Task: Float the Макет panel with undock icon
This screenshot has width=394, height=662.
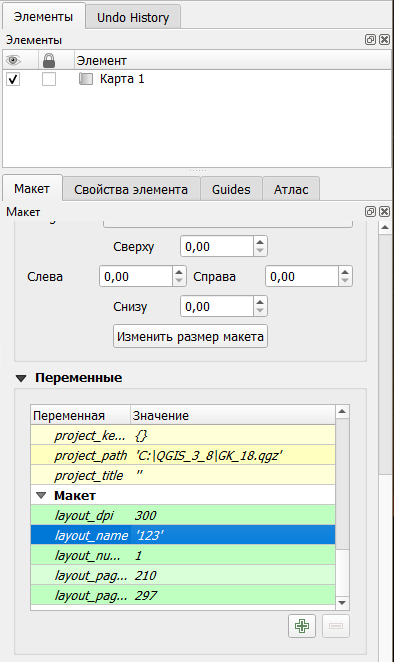Action: pyautogui.click(x=370, y=212)
